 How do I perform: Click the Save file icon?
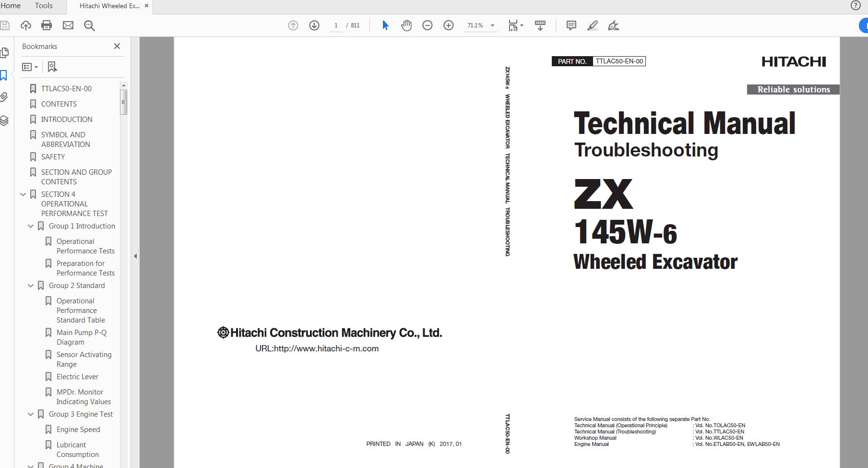pos(4,25)
